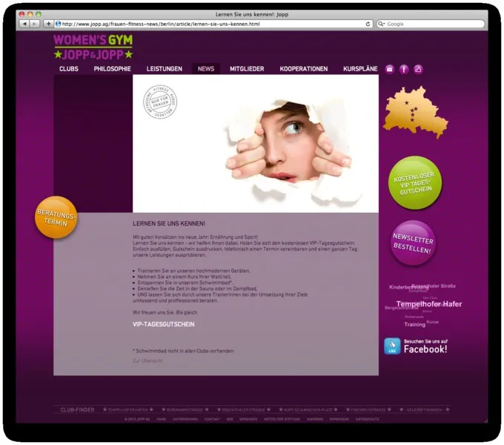504x445 pixels.
Task: Click the golden Berlin map club locator
Action: tap(415, 112)
